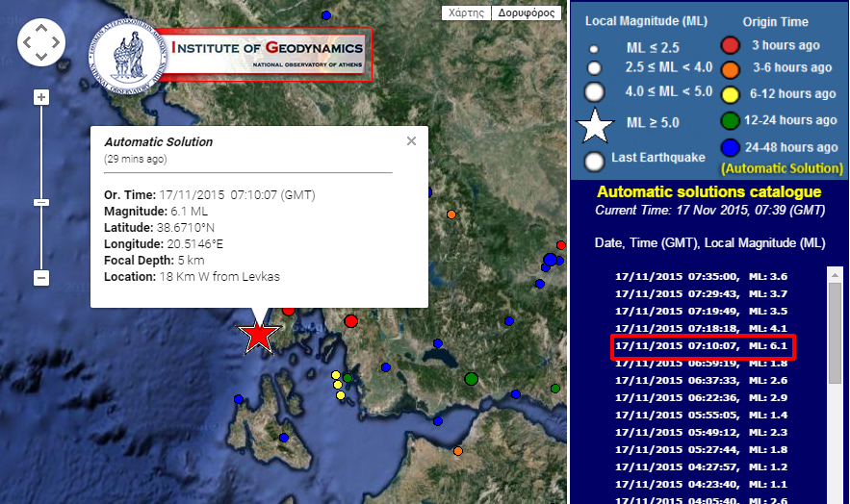Screen dimensions: 850x504
Task: Open the 07:18:18 ML 4.1 catalogue entry
Action: coord(708,328)
